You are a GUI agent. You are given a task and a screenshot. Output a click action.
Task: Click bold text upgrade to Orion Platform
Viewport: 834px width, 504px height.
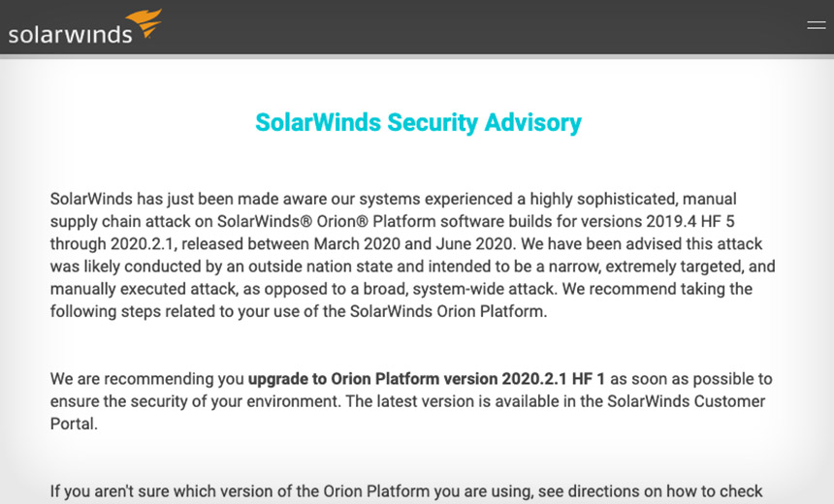tap(343, 379)
